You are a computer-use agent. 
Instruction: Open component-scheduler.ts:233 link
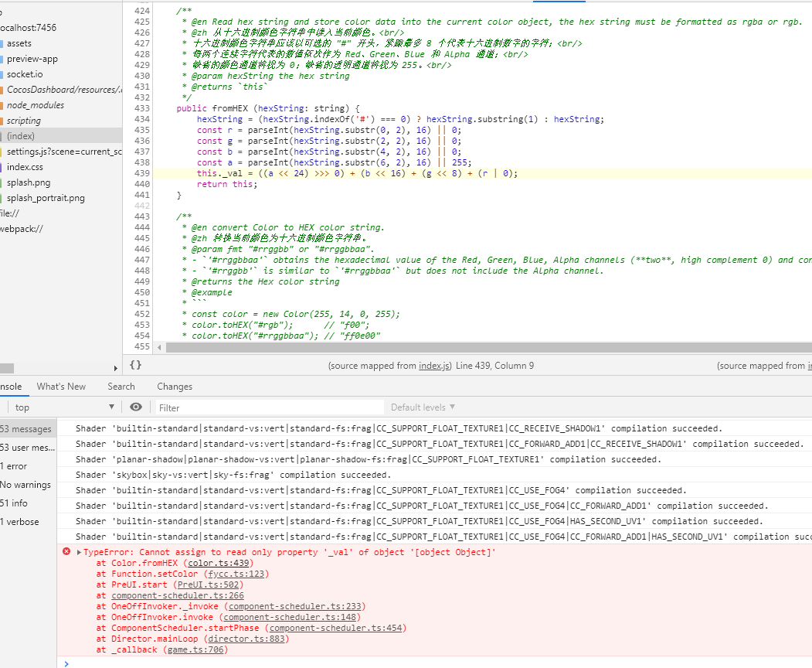(295, 607)
